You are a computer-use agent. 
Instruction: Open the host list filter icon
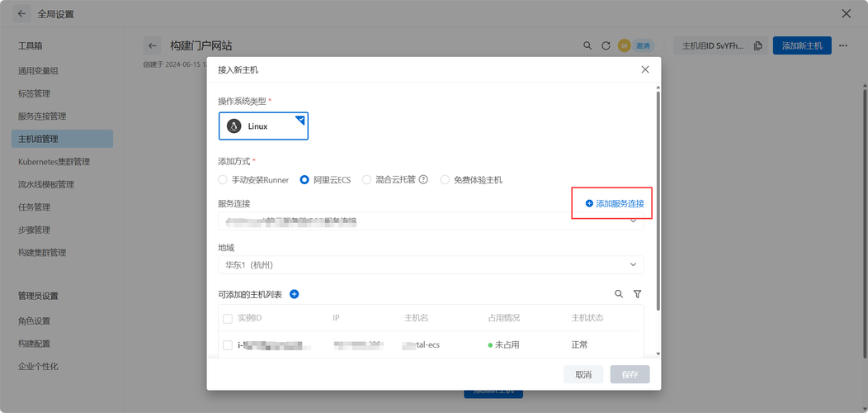[637, 294]
